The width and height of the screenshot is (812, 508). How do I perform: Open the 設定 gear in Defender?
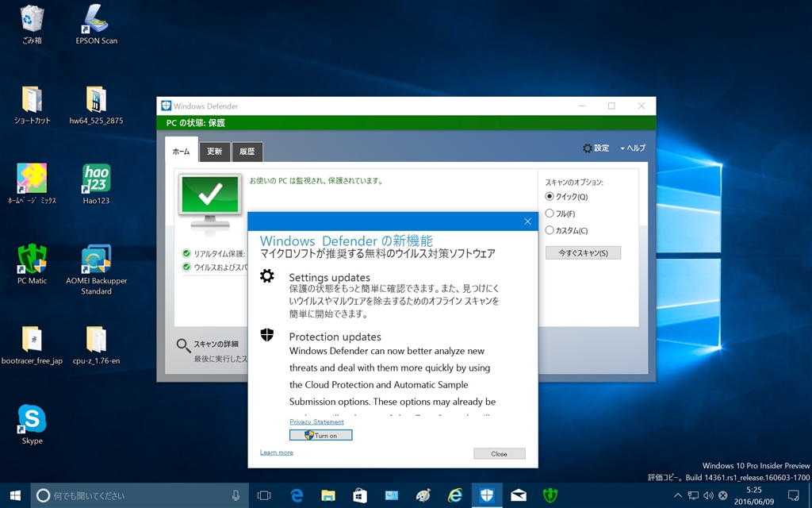(596, 148)
